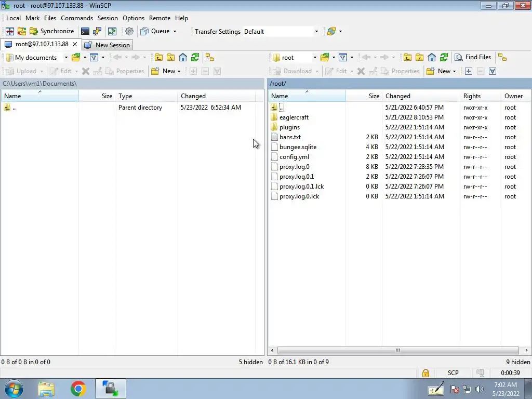Open the Remote menu
The image size is (532, 399).
pos(160,18)
